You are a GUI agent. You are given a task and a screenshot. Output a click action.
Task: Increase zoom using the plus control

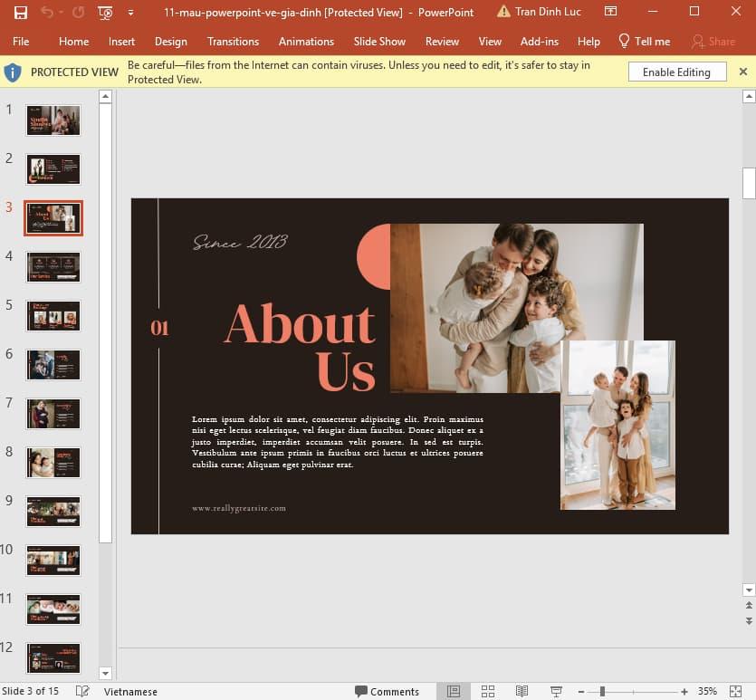point(685,691)
